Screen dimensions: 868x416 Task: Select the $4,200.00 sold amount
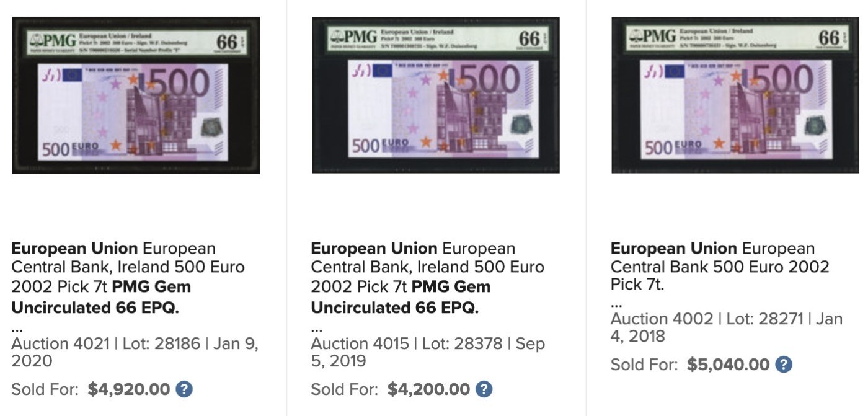click(x=428, y=389)
